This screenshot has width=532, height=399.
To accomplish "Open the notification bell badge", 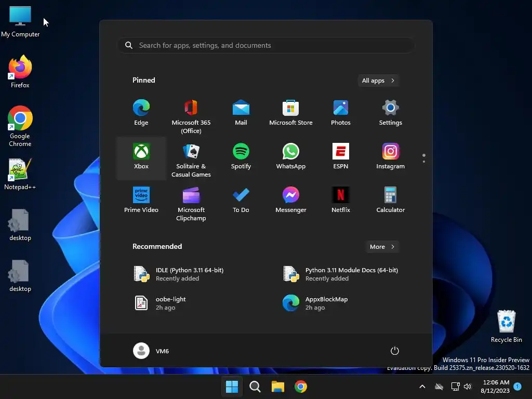I will (517, 387).
